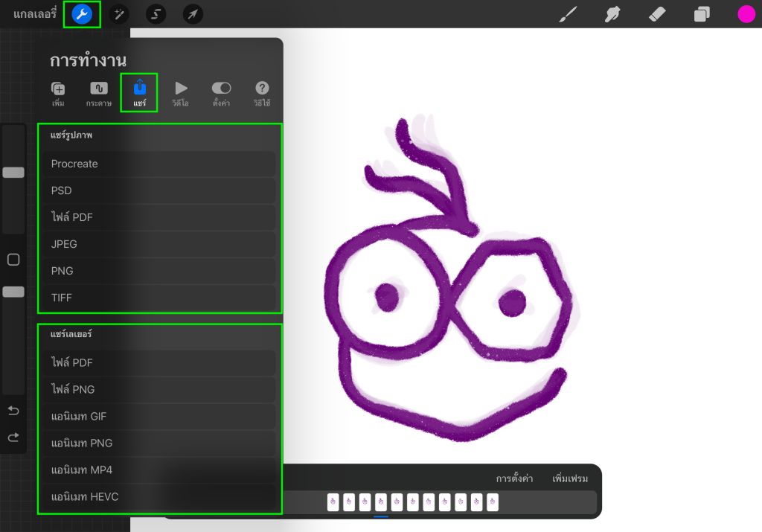Tap the undo arrow in sidebar
762x532 pixels.
click(13, 411)
